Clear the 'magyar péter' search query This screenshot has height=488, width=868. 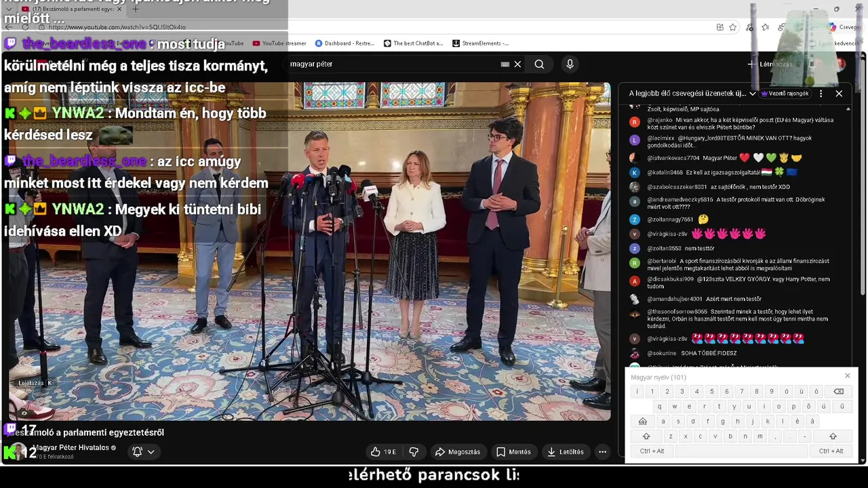(x=517, y=64)
